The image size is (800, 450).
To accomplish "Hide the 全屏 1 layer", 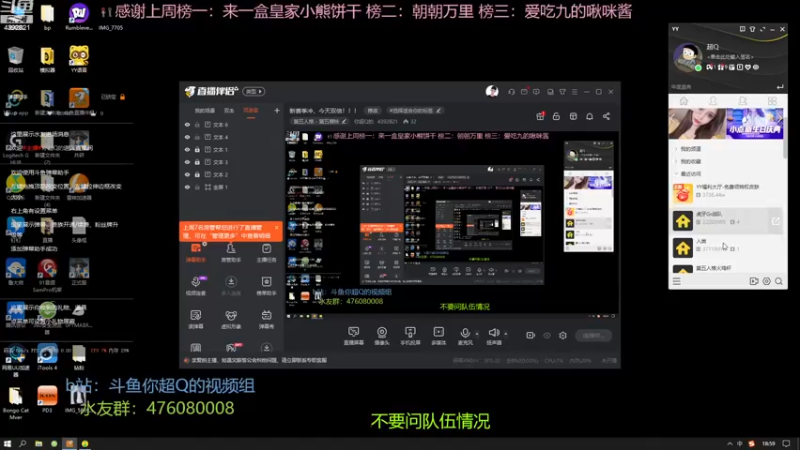I will [187, 187].
